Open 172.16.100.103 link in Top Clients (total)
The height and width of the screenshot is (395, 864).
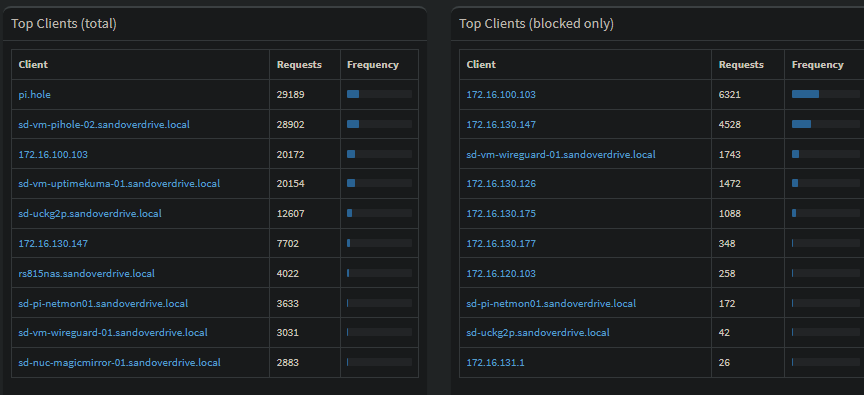53,155
